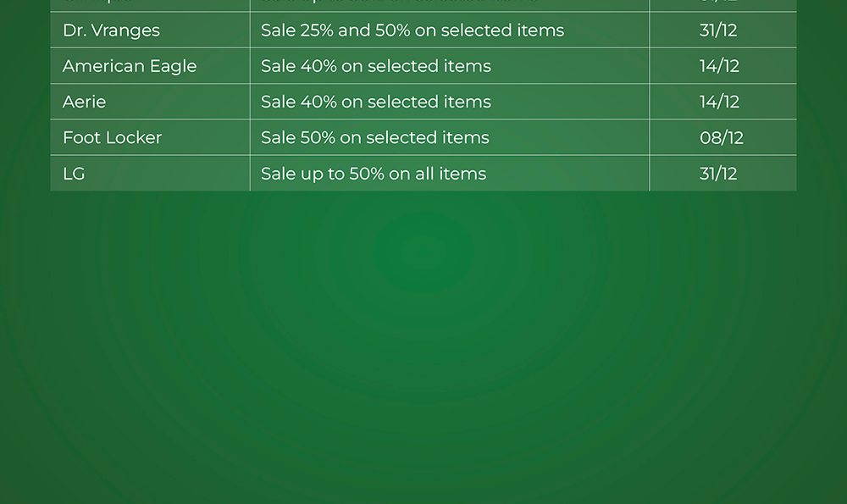The image size is (847, 504).
Task: Click the cut-off brand cell above Dr. Vranges
Action: pyautogui.click(x=150, y=4)
